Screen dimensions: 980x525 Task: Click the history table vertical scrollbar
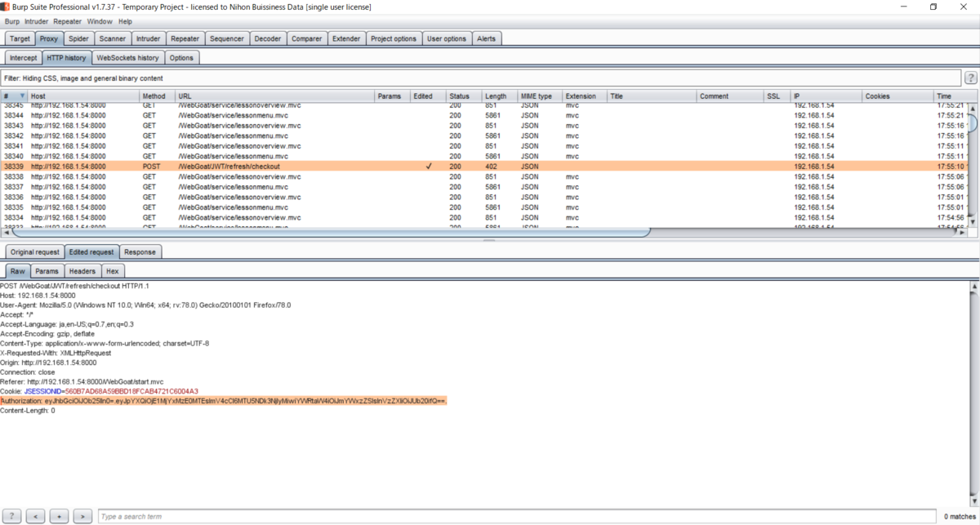click(x=973, y=167)
